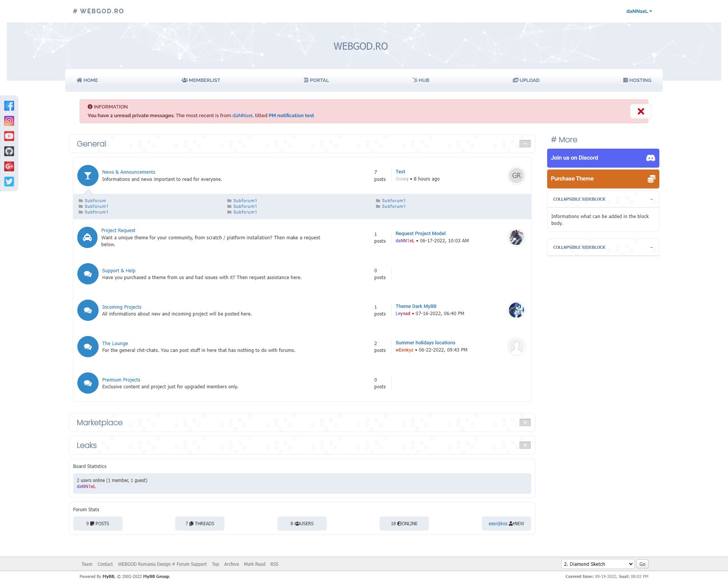Open the Diamond Sketch theme selector
The image size is (728, 584).
point(597,564)
